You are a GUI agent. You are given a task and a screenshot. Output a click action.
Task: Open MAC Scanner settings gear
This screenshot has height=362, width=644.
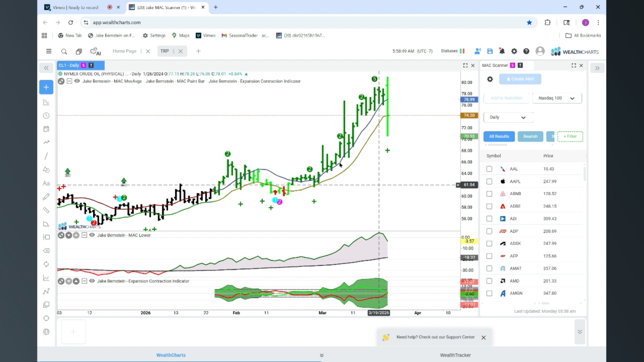pos(490,79)
